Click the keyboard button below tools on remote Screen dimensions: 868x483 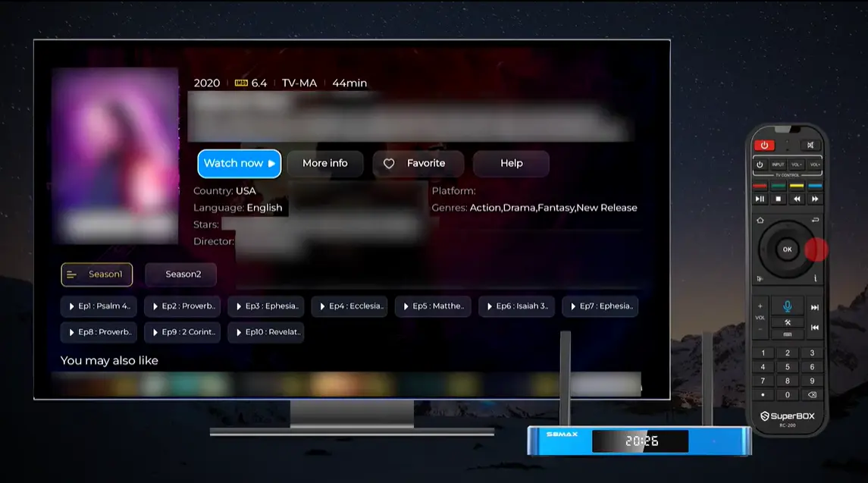pos(788,334)
